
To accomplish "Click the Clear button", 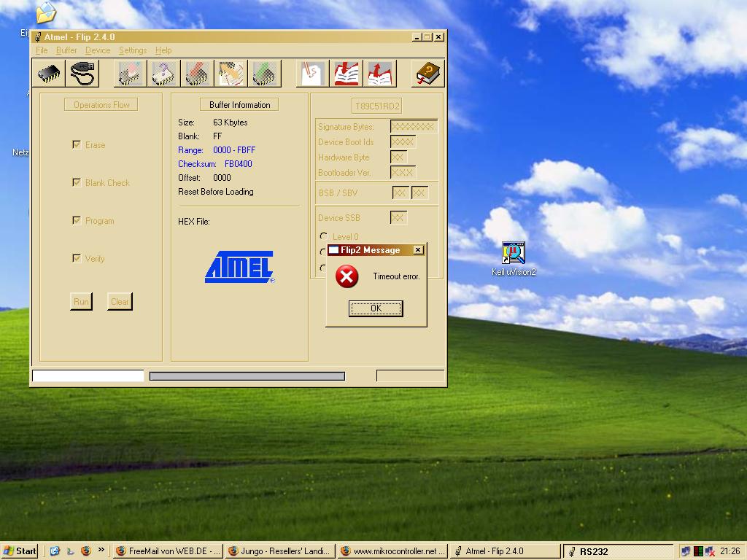I will pos(120,301).
